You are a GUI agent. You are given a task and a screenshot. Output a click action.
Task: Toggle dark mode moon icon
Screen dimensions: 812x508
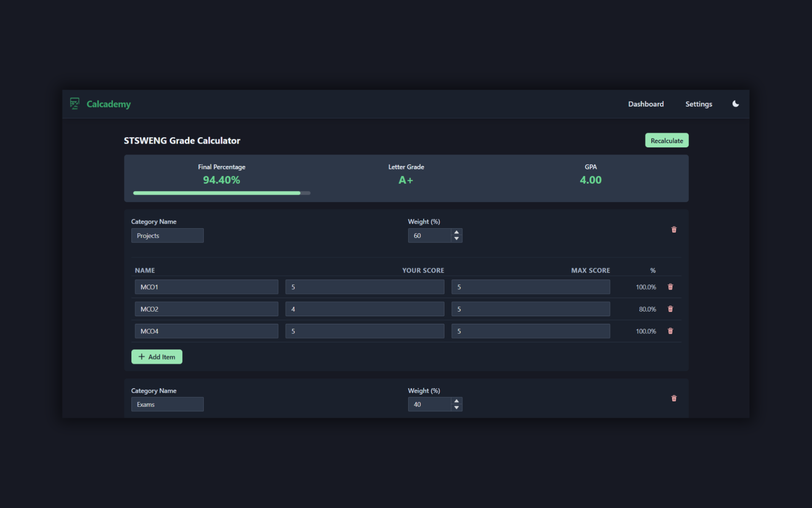click(x=735, y=104)
